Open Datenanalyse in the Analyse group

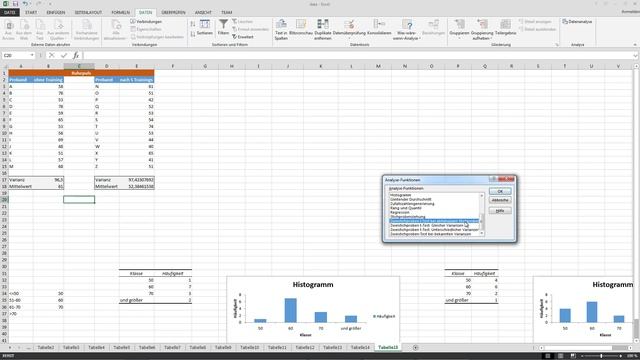coord(577,22)
